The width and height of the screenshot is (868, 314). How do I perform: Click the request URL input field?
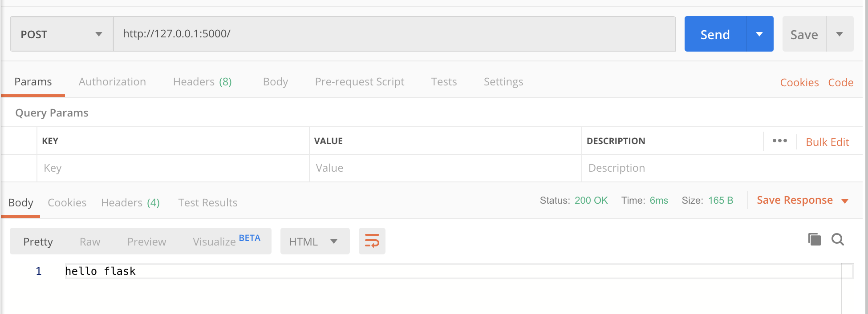click(394, 34)
